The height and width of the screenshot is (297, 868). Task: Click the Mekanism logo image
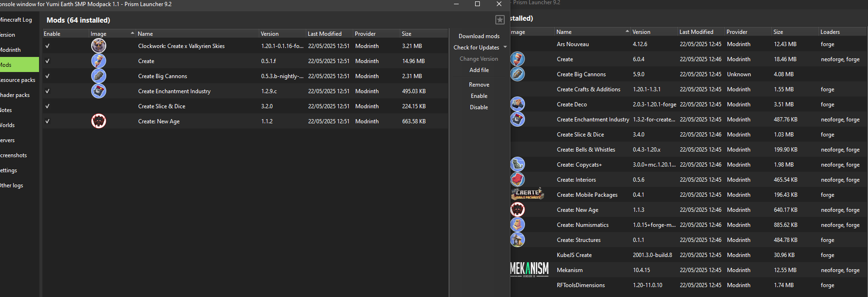pyautogui.click(x=529, y=270)
